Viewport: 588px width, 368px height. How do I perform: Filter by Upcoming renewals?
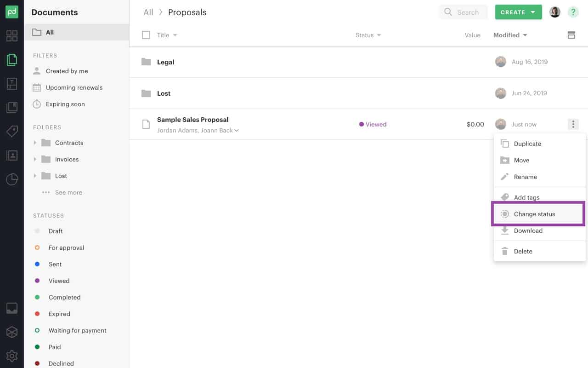tap(74, 87)
